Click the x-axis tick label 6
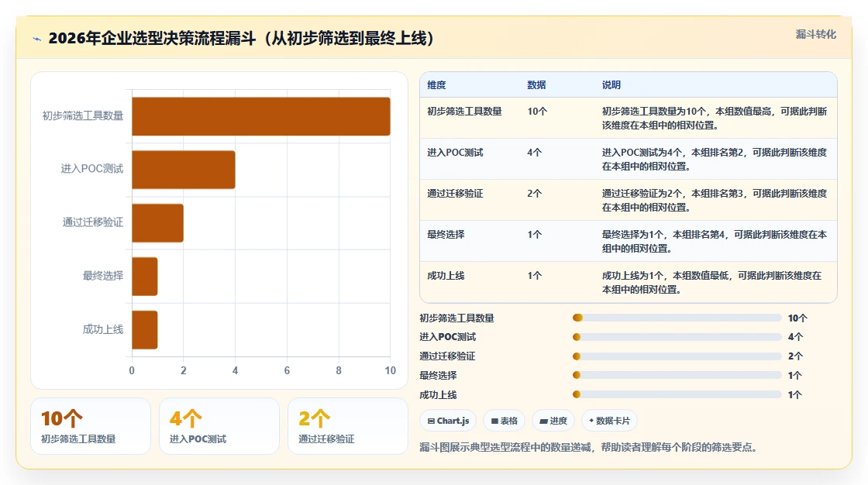 point(287,371)
